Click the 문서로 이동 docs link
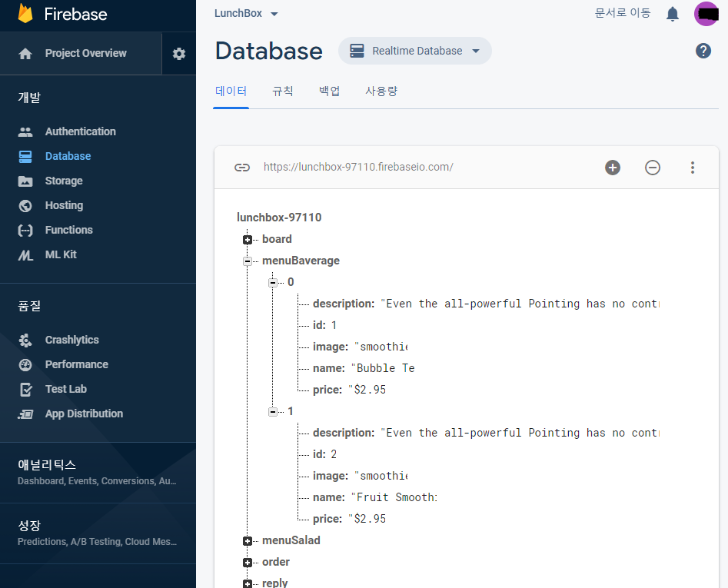Viewport: 728px width, 588px height. (x=623, y=13)
